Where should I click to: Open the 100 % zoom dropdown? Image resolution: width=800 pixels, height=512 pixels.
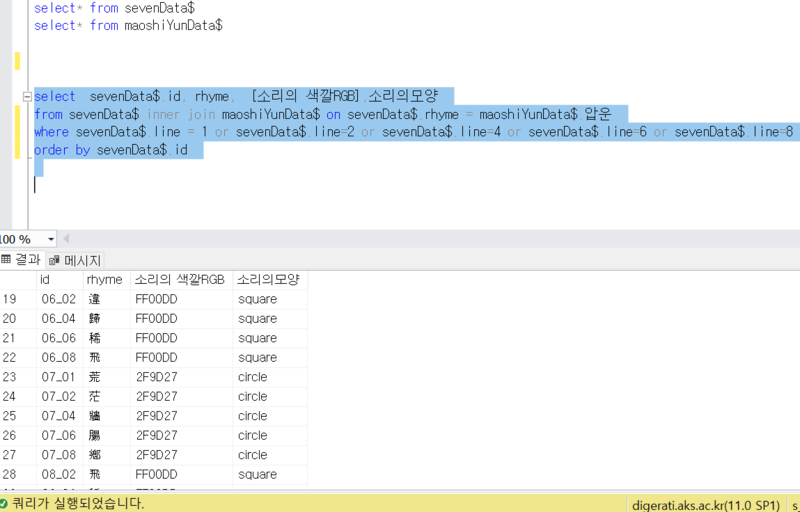(x=51, y=239)
